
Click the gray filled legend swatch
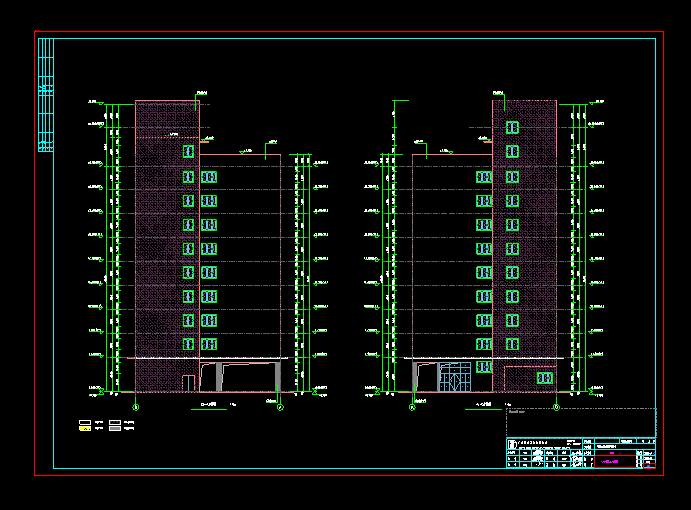tap(115, 430)
